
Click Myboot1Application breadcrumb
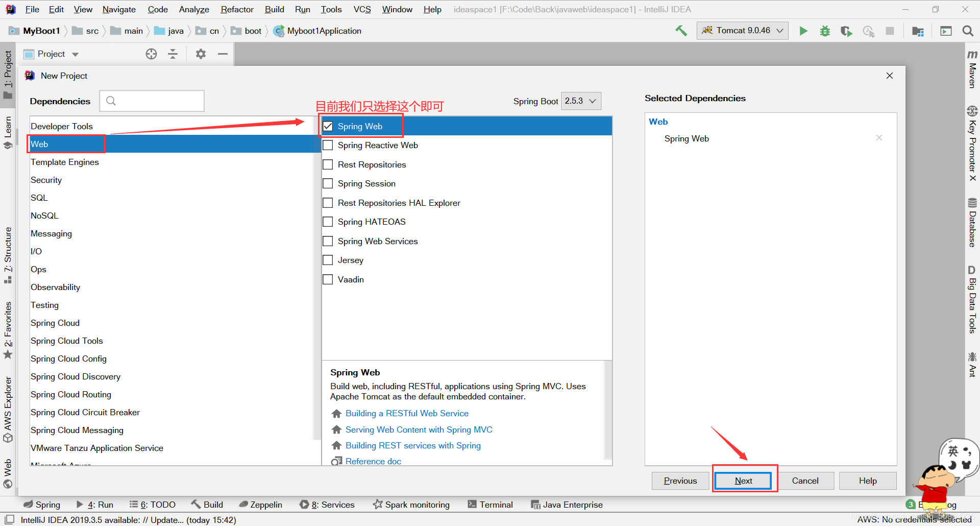317,31
